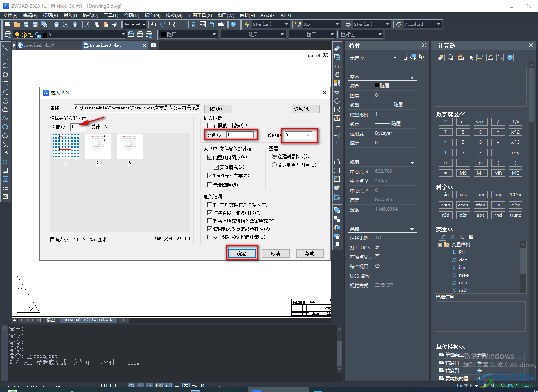This screenshot has width=538, height=392.
Task: Toggle '向量几何图形' checkbox
Action: click(x=210, y=157)
